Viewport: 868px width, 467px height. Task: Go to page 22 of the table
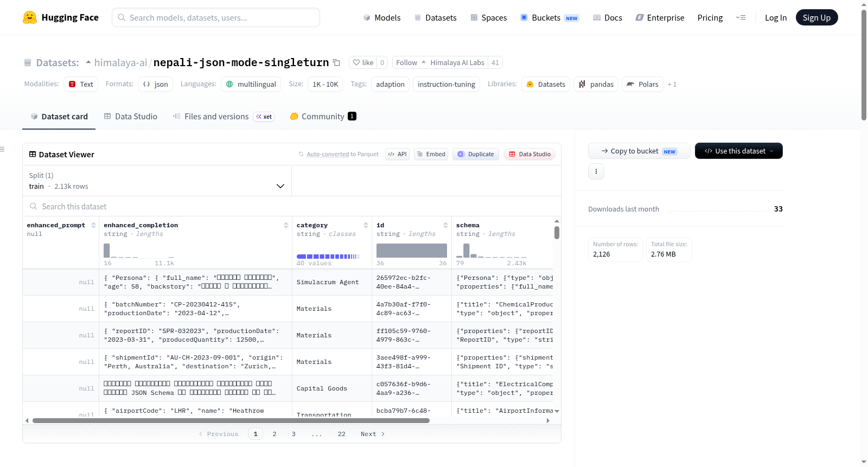click(341, 434)
